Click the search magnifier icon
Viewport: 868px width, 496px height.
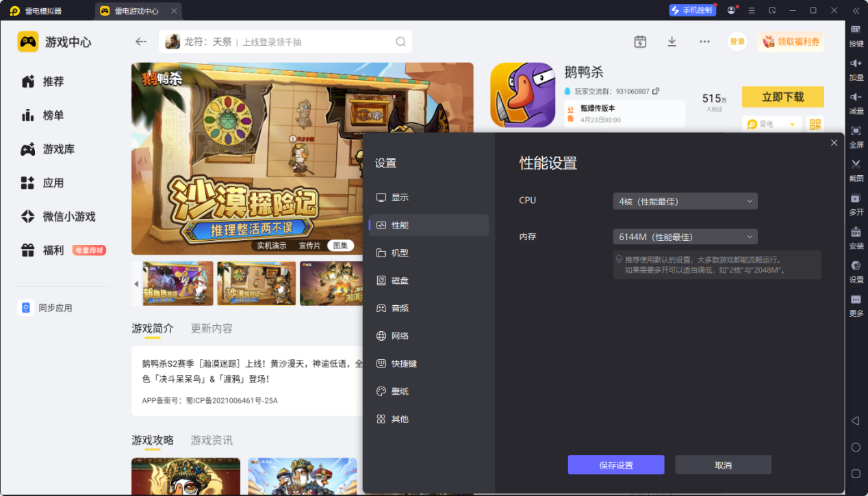(x=400, y=42)
